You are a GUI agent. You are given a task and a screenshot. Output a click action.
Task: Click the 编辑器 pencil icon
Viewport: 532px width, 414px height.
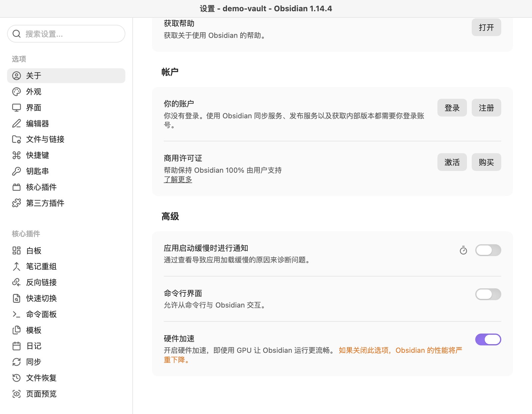pyautogui.click(x=17, y=123)
